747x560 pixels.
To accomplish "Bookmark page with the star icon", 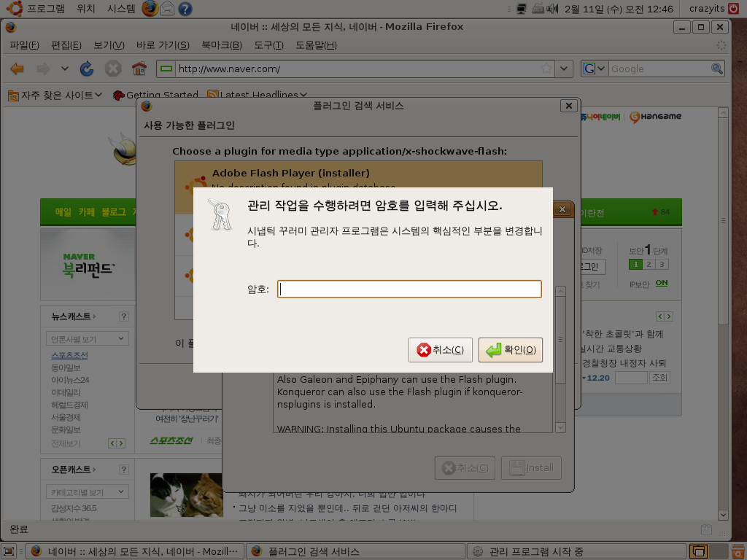I will pos(546,69).
